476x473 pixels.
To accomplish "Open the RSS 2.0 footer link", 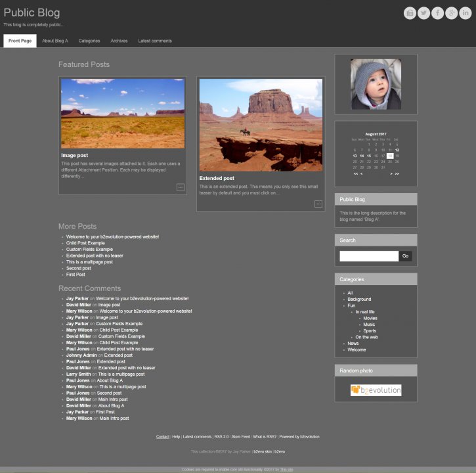I will (x=221, y=437).
